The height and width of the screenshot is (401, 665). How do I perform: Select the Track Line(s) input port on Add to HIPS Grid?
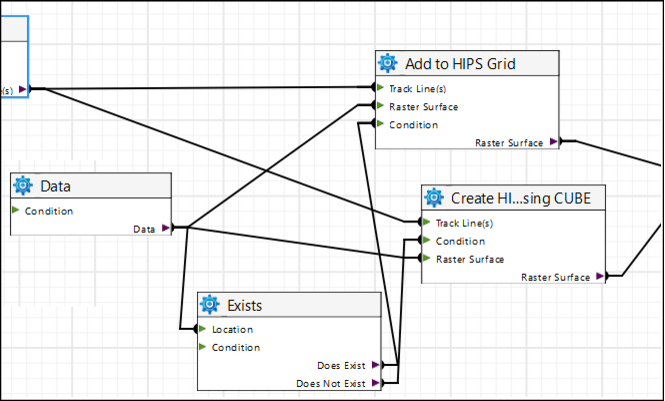[380, 88]
